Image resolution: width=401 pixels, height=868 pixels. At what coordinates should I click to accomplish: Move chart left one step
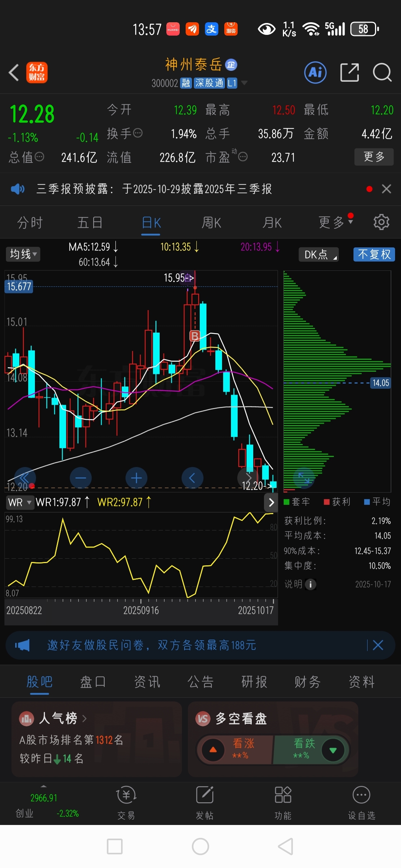[x=192, y=478]
